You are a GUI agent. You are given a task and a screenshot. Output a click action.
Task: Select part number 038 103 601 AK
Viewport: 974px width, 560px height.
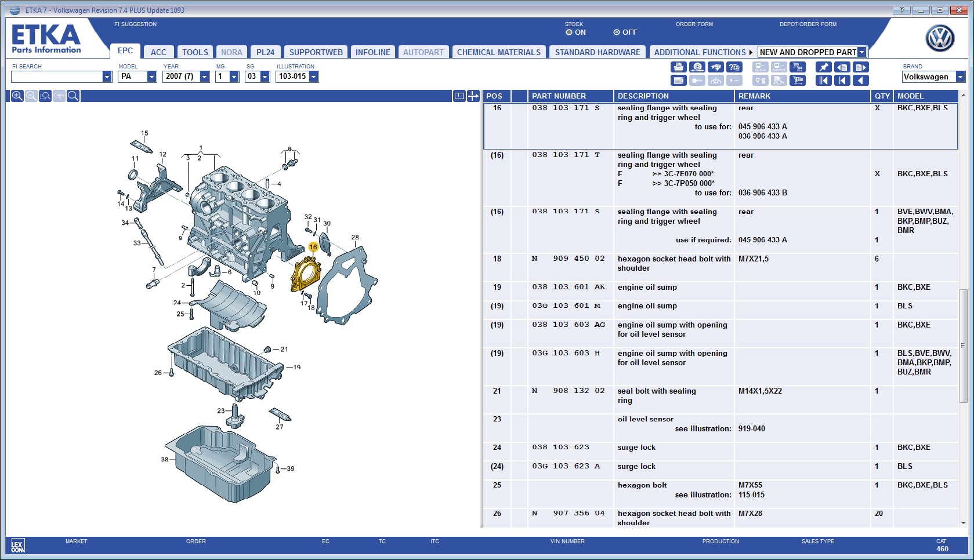[569, 287]
